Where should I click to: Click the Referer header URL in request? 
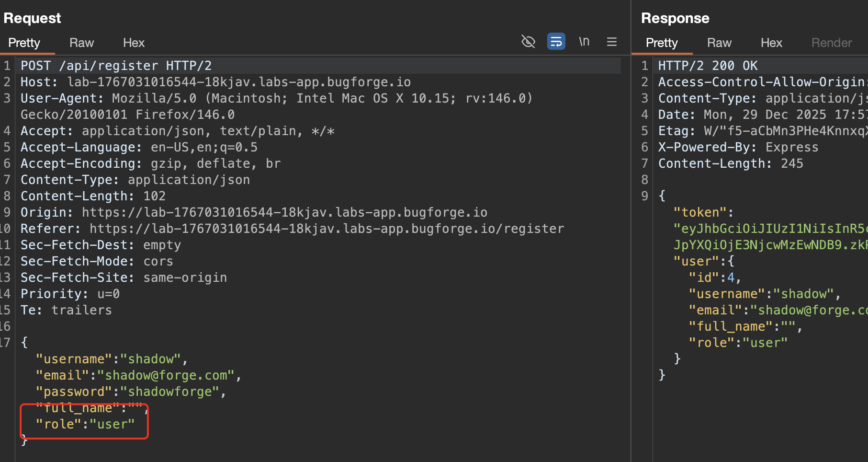327,229
